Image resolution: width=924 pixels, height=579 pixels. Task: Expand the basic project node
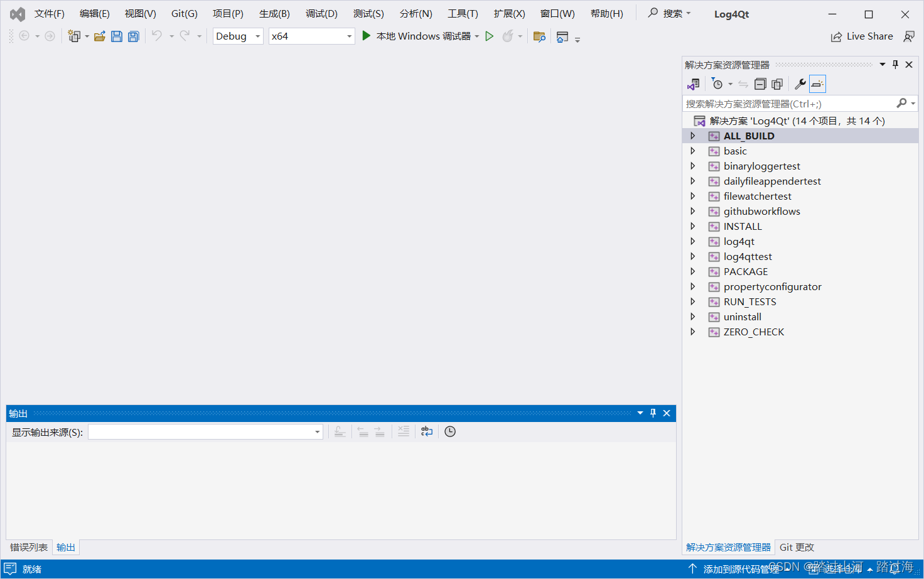(x=693, y=151)
